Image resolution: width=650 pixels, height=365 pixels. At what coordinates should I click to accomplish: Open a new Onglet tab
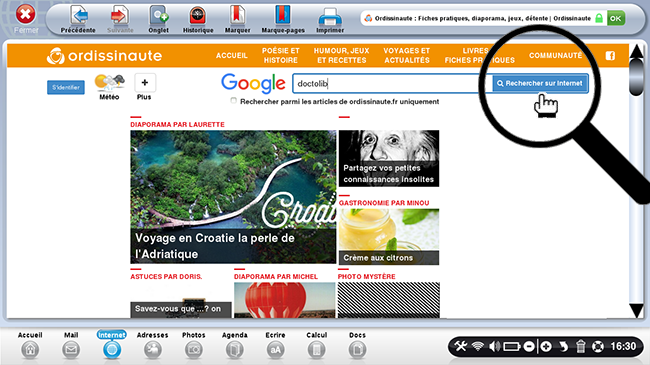pos(158,19)
